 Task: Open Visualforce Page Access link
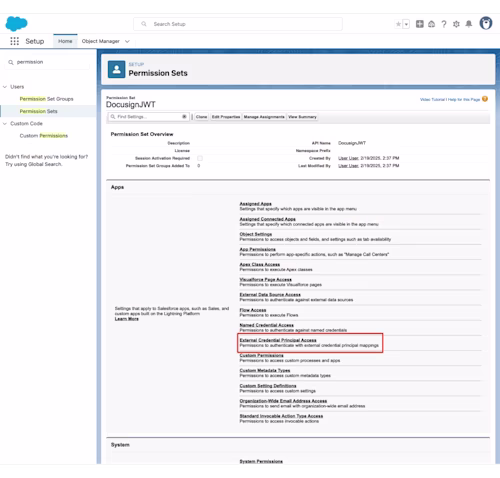click(x=265, y=279)
